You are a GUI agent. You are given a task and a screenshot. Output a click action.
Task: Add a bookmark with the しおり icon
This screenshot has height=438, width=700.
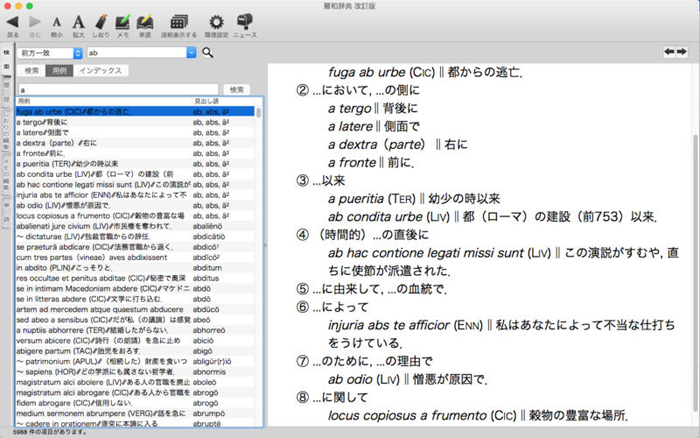pos(101,20)
